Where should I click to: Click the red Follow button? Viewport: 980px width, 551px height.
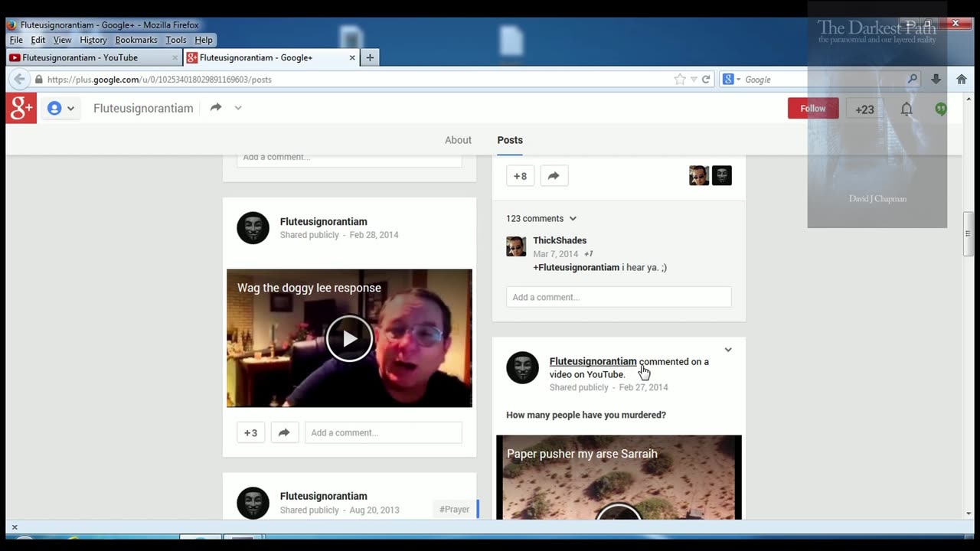[813, 109]
